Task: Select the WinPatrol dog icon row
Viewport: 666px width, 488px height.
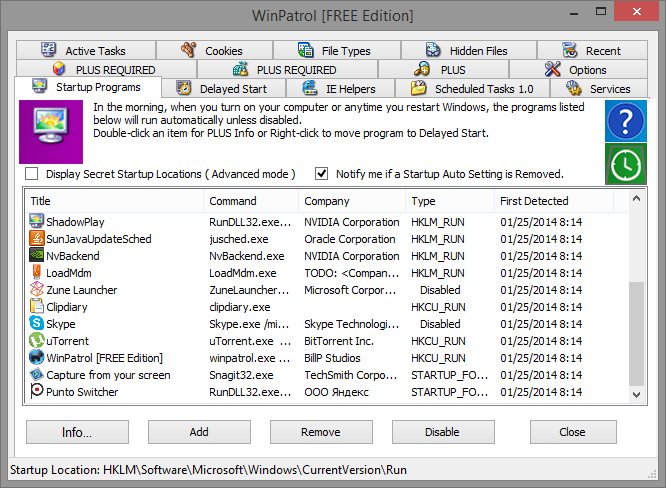Action: (x=37, y=357)
